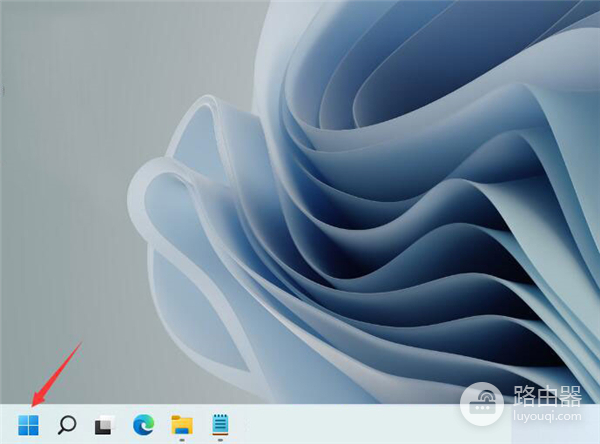Click the running indicator under Notepad
The height and width of the screenshot is (444, 600).
[219, 439]
